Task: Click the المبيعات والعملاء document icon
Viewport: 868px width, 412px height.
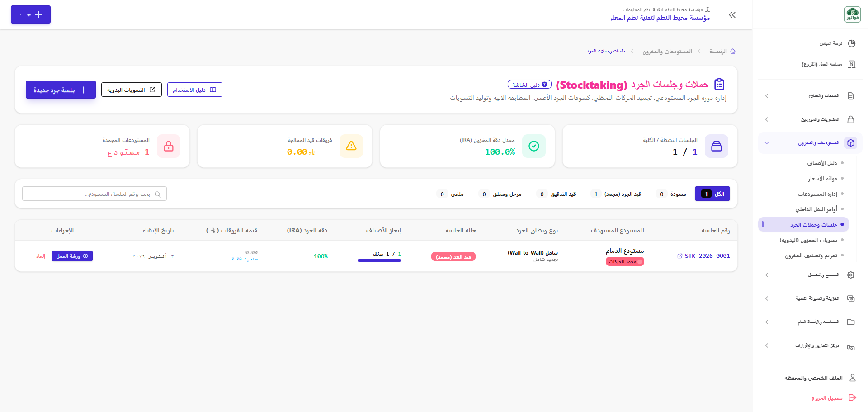Action: [x=851, y=96]
